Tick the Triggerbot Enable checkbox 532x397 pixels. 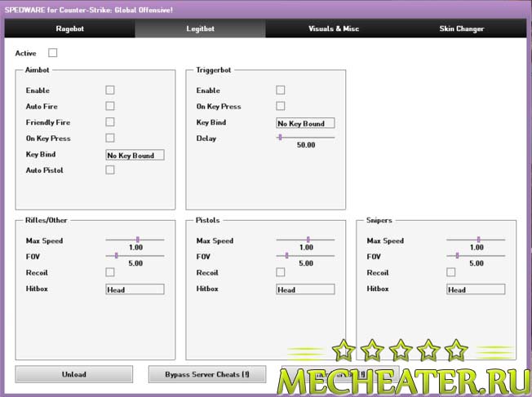(x=280, y=90)
